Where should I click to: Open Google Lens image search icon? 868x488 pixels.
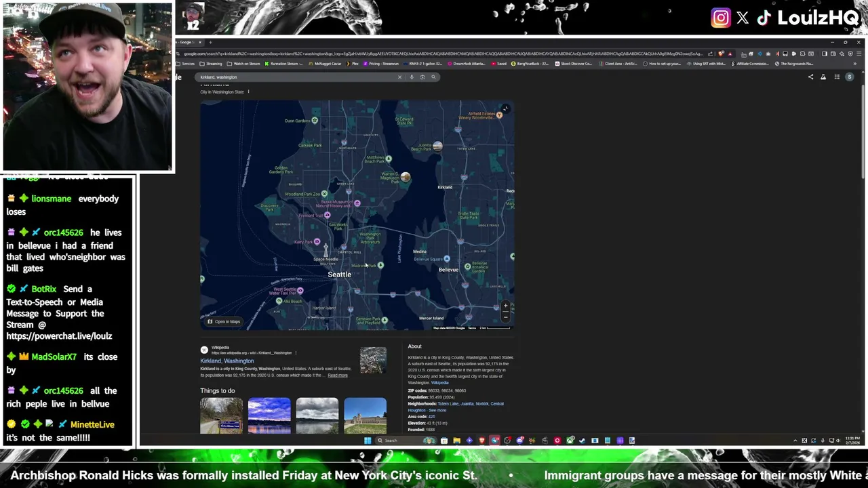[x=422, y=77]
